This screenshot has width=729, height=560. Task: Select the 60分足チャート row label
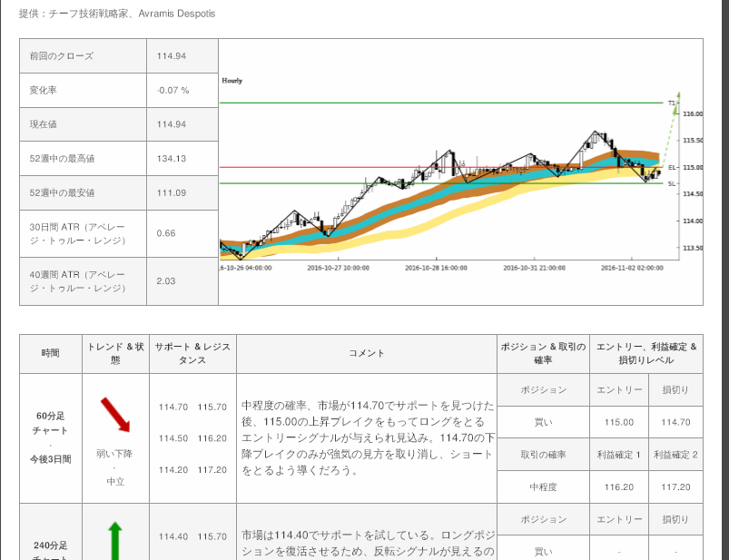click(x=50, y=423)
